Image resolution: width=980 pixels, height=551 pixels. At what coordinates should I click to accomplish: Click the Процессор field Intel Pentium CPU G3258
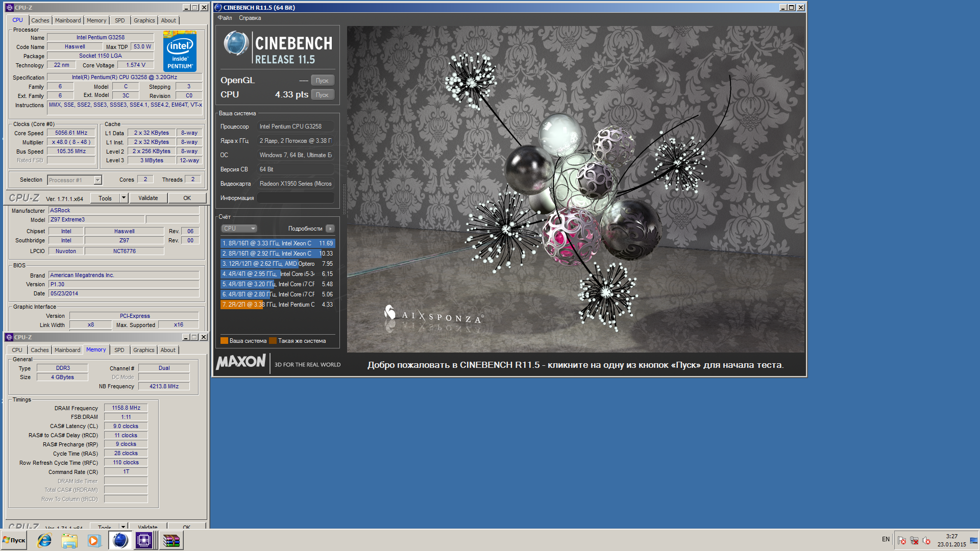[x=296, y=127]
